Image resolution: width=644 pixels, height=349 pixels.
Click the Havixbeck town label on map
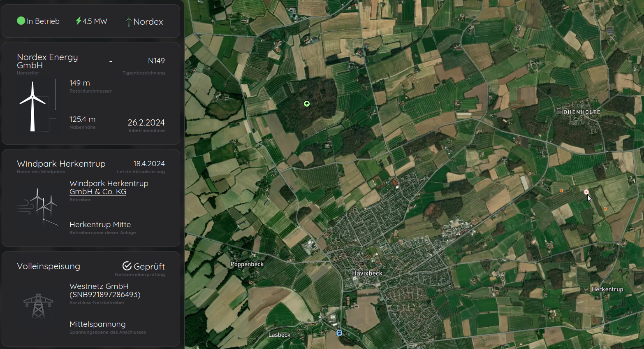click(367, 273)
